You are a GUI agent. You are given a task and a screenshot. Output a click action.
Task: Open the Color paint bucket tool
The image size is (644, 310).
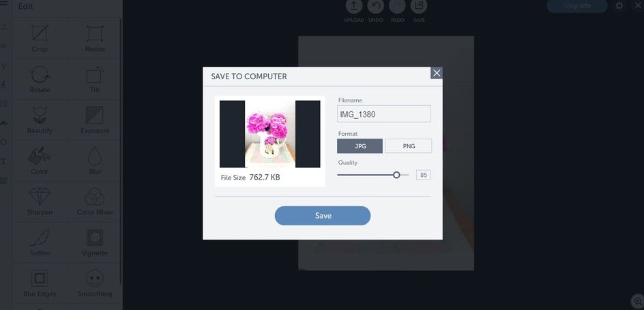(40, 156)
